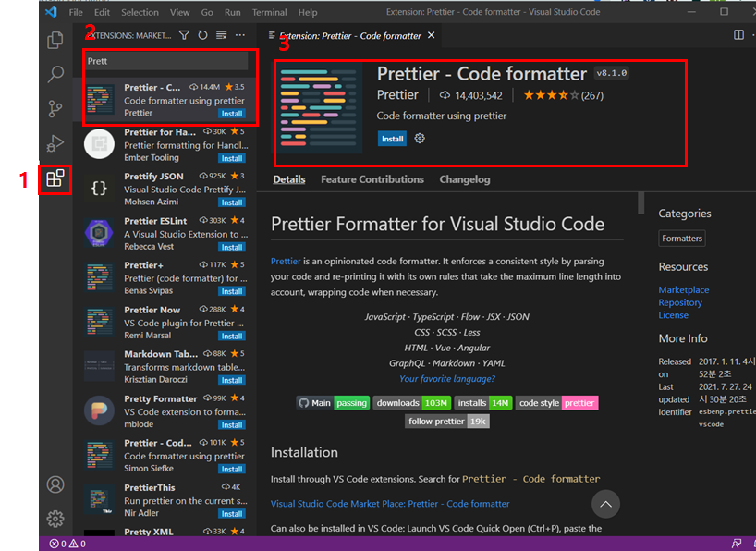Click the follow prettier 19k badge
756x551 pixels.
coord(447,422)
